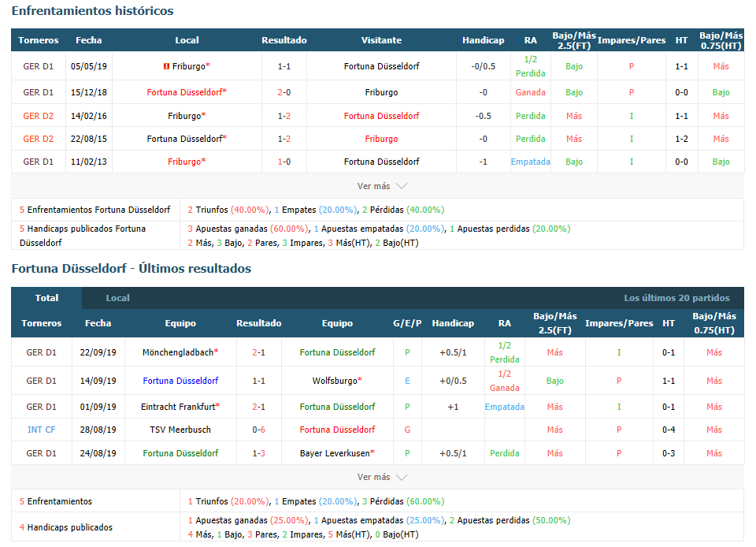Click the 05/05/19 date cell
This screenshot has width=756, height=547.
point(89,66)
